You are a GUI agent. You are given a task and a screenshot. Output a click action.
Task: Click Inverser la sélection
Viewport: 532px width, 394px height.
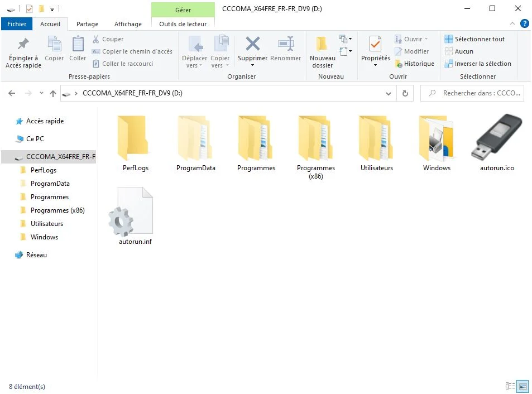pos(478,64)
